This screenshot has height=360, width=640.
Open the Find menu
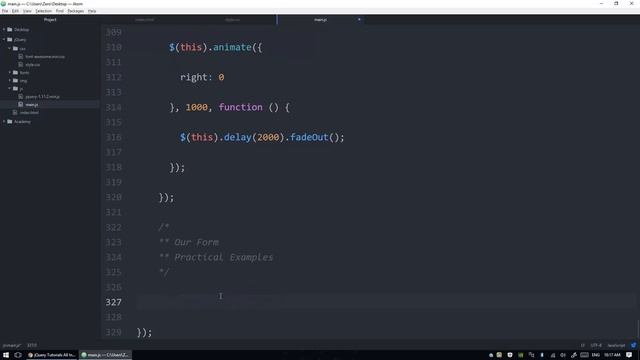pyautogui.click(x=60, y=11)
